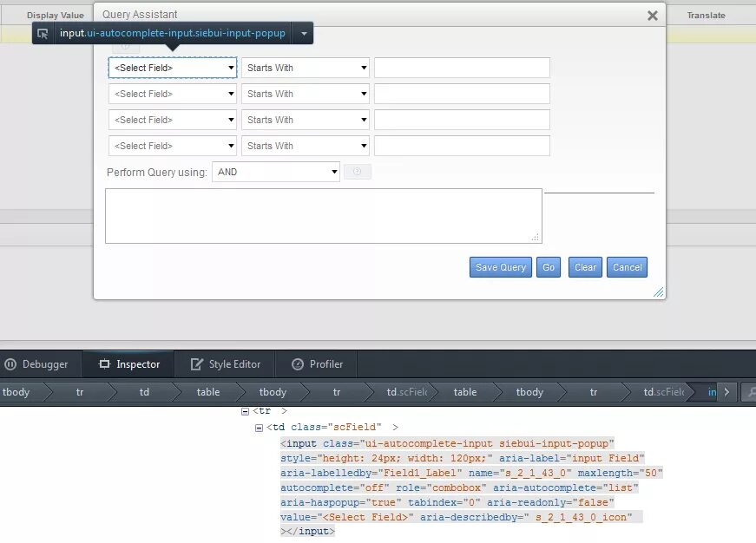The image size is (756, 543).
Task: Click the Cancel button
Action: coord(627,267)
